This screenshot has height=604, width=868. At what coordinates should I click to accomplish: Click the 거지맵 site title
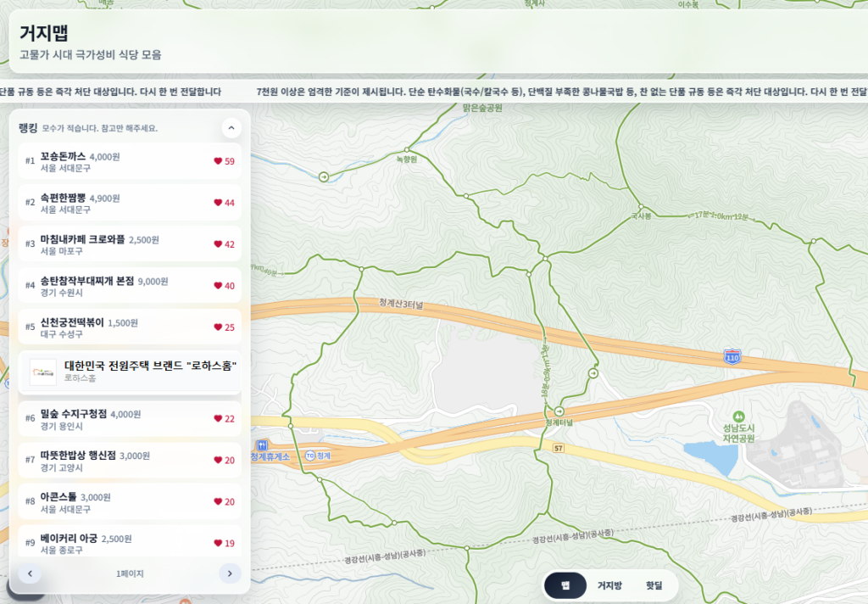point(44,33)
